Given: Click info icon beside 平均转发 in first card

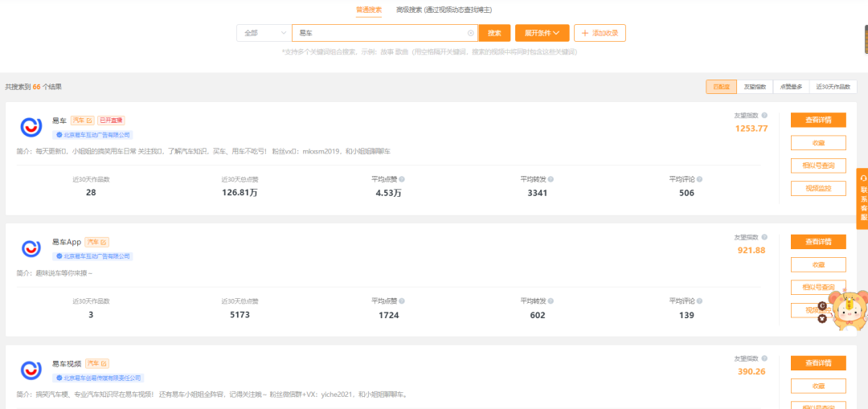Looking at the screenshot, I should tap(551, 179).
